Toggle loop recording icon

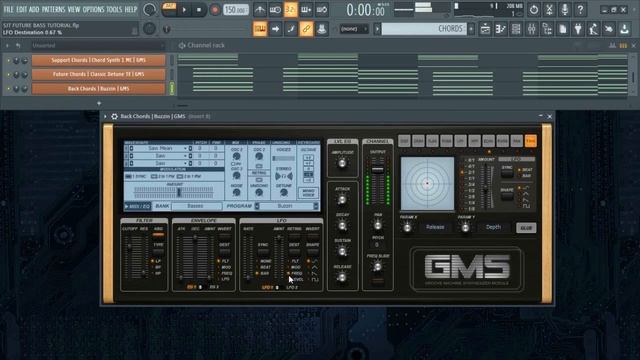pyautogui.click(x=322, y=10)
